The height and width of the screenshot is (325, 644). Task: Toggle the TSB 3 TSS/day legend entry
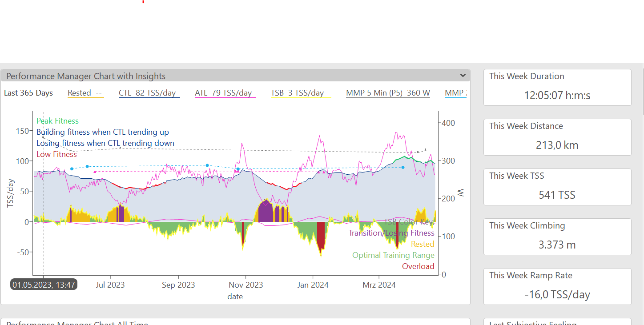pyautogui.click(x=301, y=93)
